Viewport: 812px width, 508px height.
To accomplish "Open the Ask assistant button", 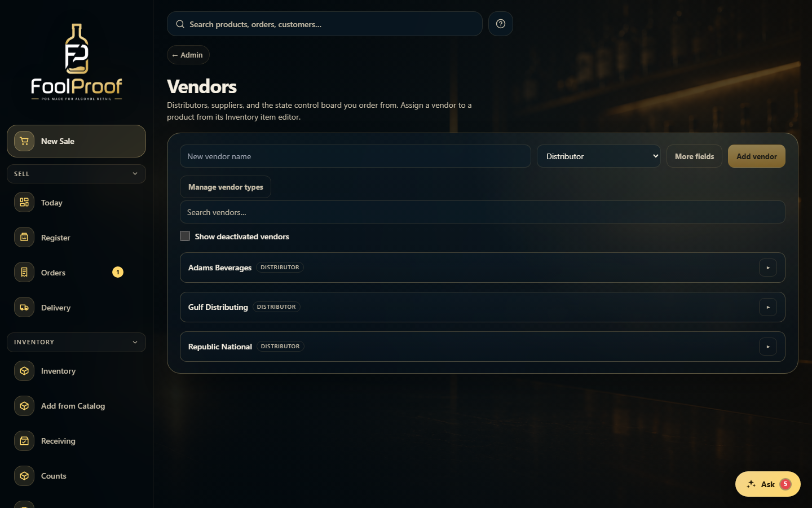I will point(768,484).
